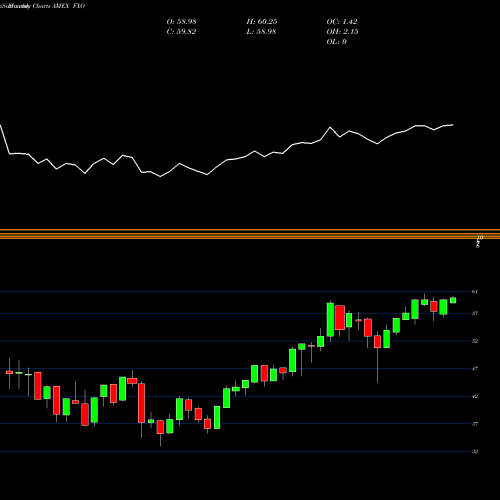The width and height of the screenshot is (500, 500).
Task: Click the AMEX FXO chart title
Action: tap(69, 6)
